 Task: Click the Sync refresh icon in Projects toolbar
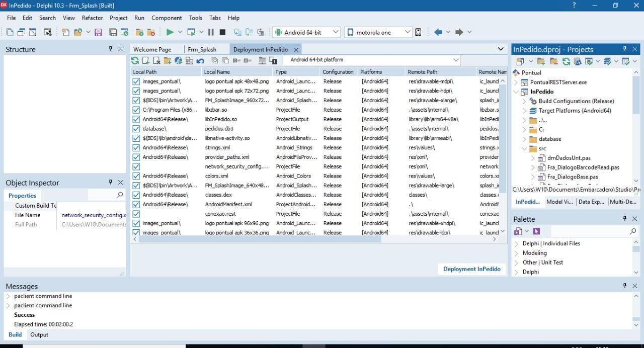(x=566, y=61)
